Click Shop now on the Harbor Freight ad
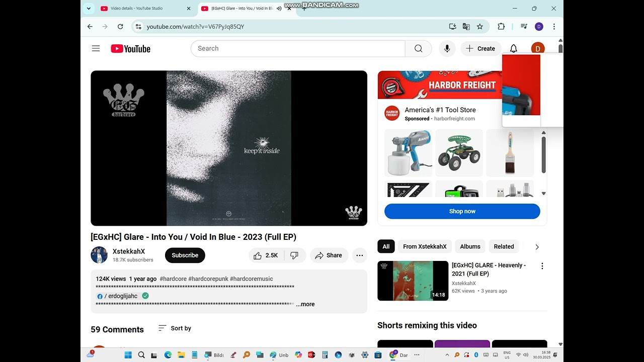 [x=462, y=211]
